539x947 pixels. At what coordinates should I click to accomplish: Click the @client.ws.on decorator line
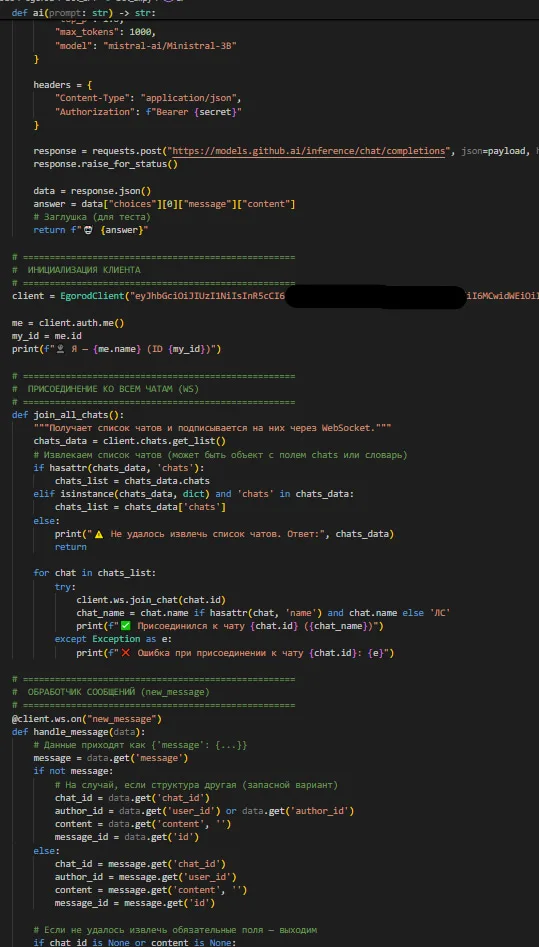(86, 719)
